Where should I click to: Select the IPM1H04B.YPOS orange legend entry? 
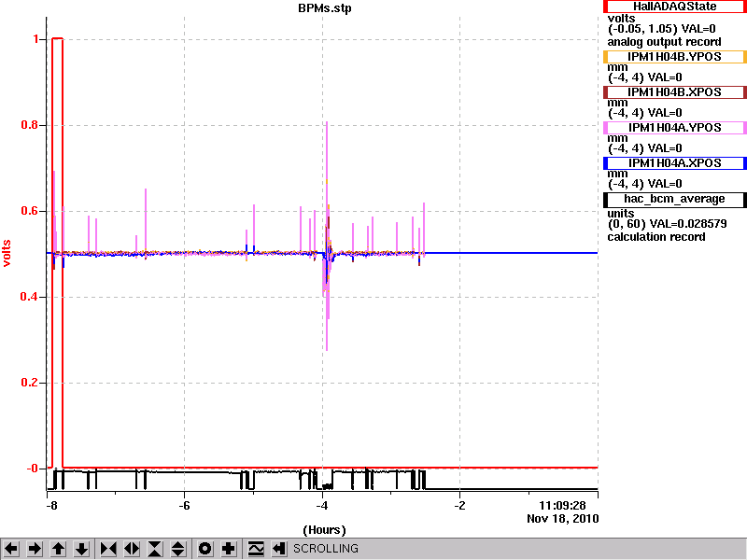pyautogui.click(x=674, y=57)
